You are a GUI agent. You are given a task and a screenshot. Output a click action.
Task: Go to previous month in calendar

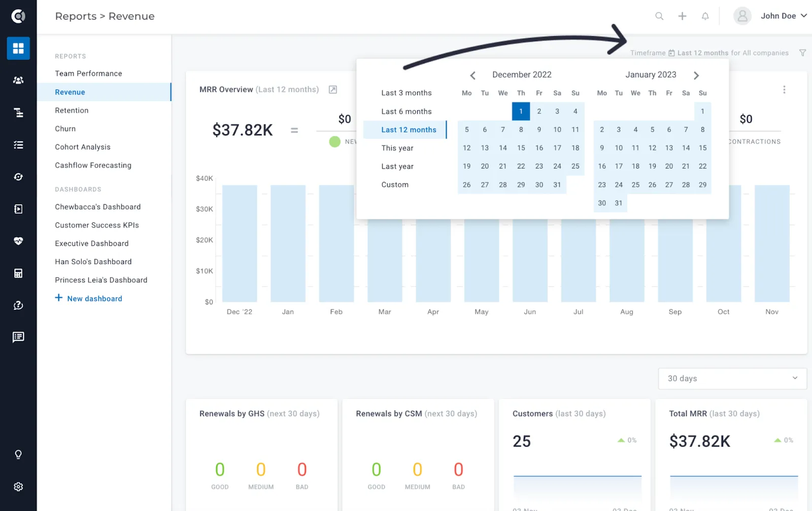(x=472, y=75)
